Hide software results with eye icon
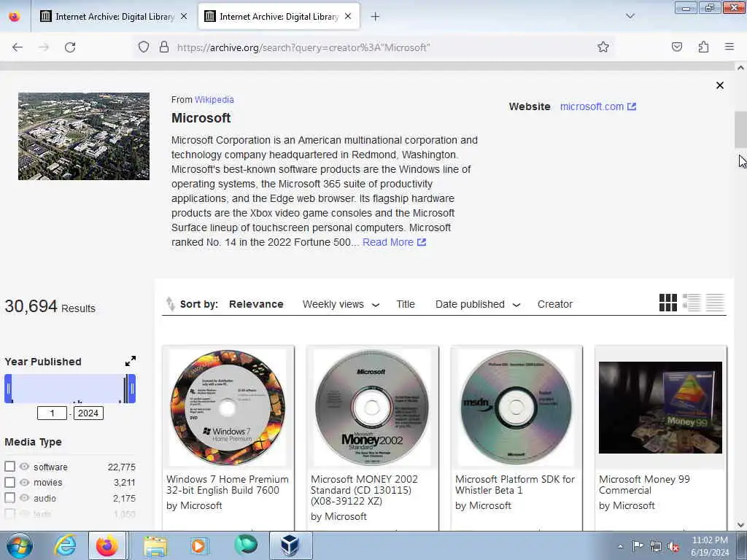747x560 pixels. 24,467
